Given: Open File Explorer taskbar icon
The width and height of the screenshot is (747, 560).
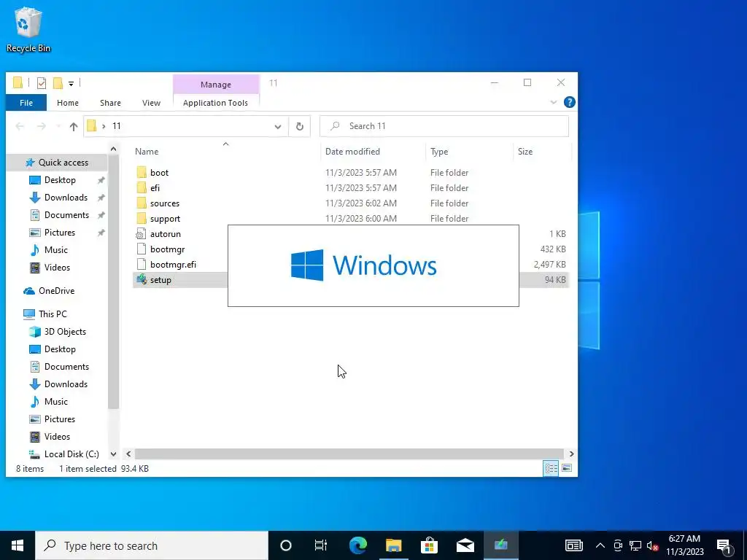Looking at the screenshot, I should pos(393,545).
